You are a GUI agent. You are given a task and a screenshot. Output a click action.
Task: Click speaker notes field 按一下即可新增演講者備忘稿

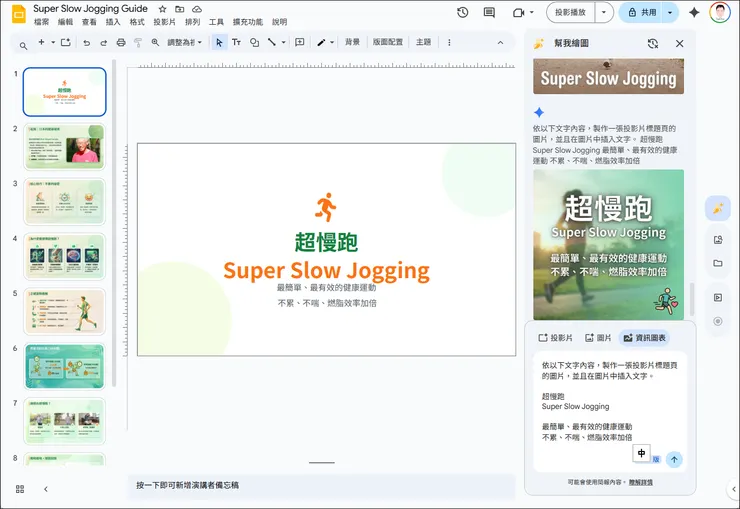click(x=321, y=485)
